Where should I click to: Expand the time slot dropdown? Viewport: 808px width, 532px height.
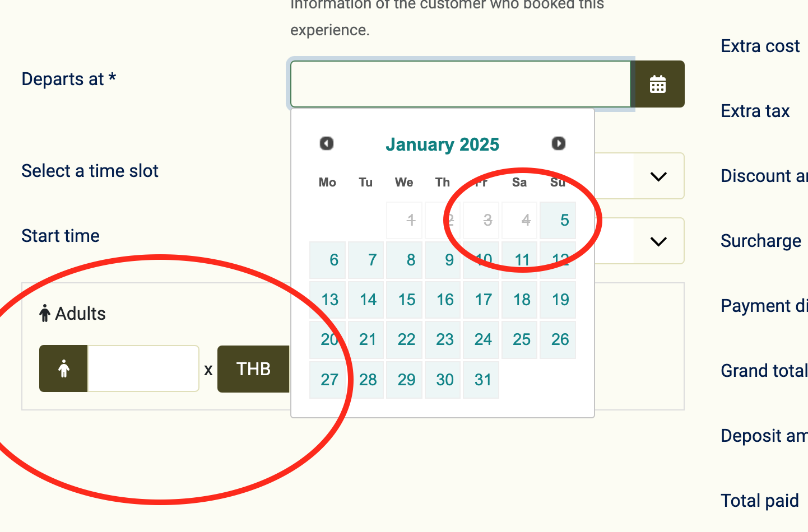pyautogui.click(x=658, y=176)
